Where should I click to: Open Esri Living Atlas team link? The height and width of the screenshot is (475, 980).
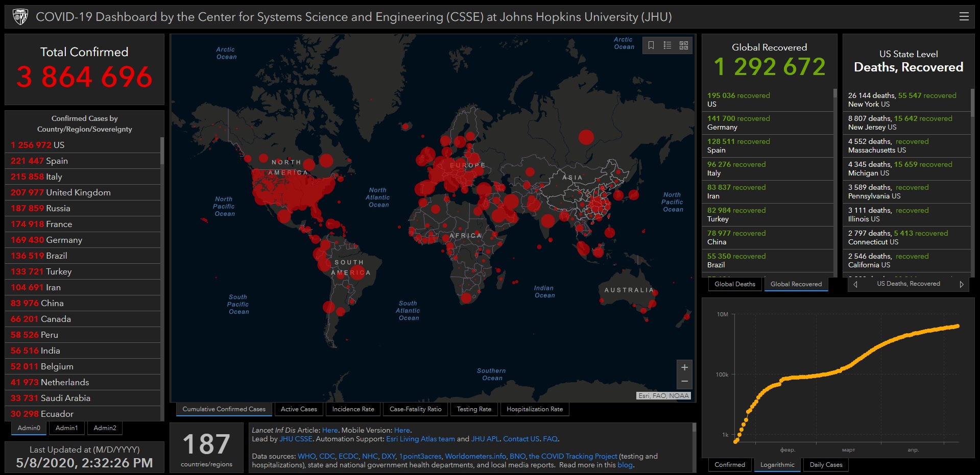click(x=420, y=439)
